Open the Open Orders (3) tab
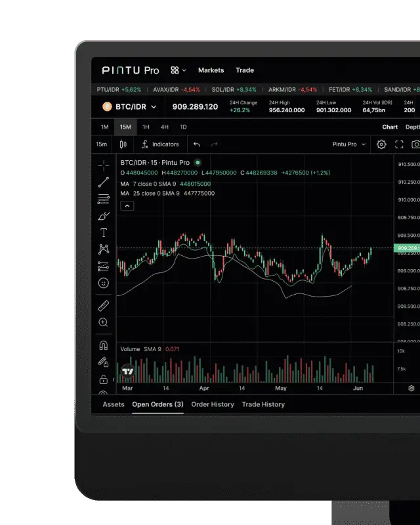The image size is (420, 525). pos(157,404)
